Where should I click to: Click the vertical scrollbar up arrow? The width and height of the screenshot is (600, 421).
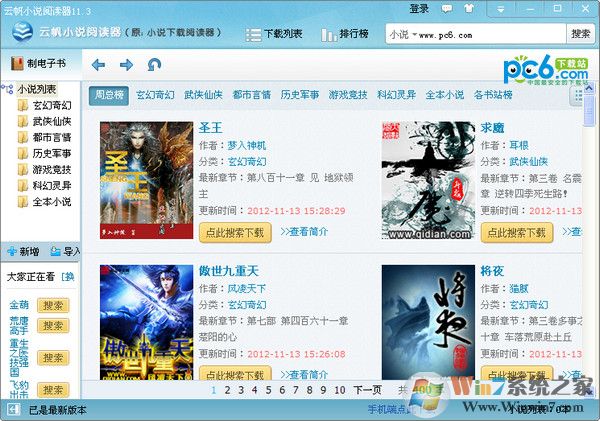pyautogui.click(x=589, y=88)
